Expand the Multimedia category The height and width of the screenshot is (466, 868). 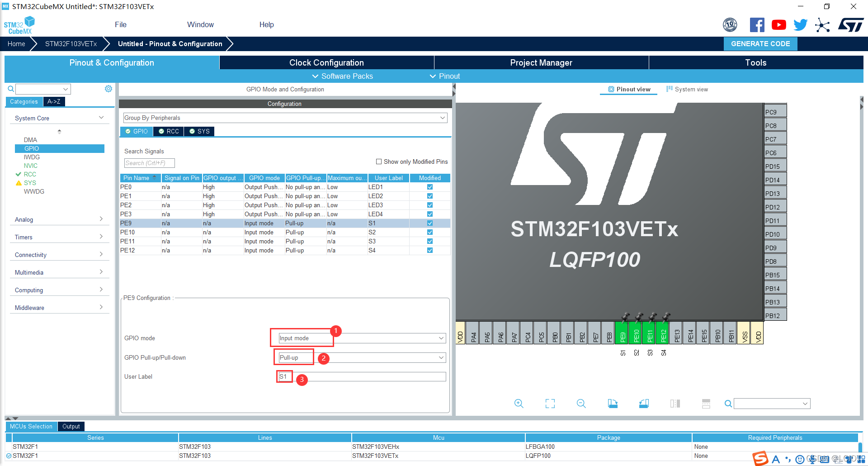click(59, 272)
